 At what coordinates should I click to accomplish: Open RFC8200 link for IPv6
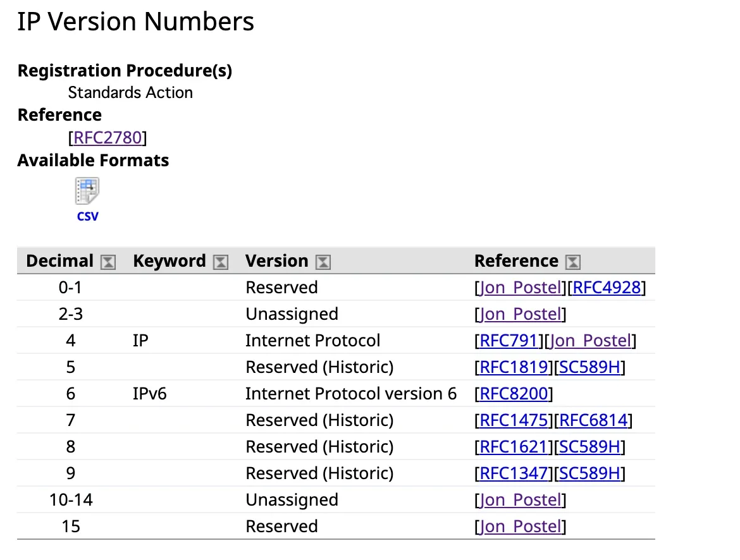[x=514, y=394]
